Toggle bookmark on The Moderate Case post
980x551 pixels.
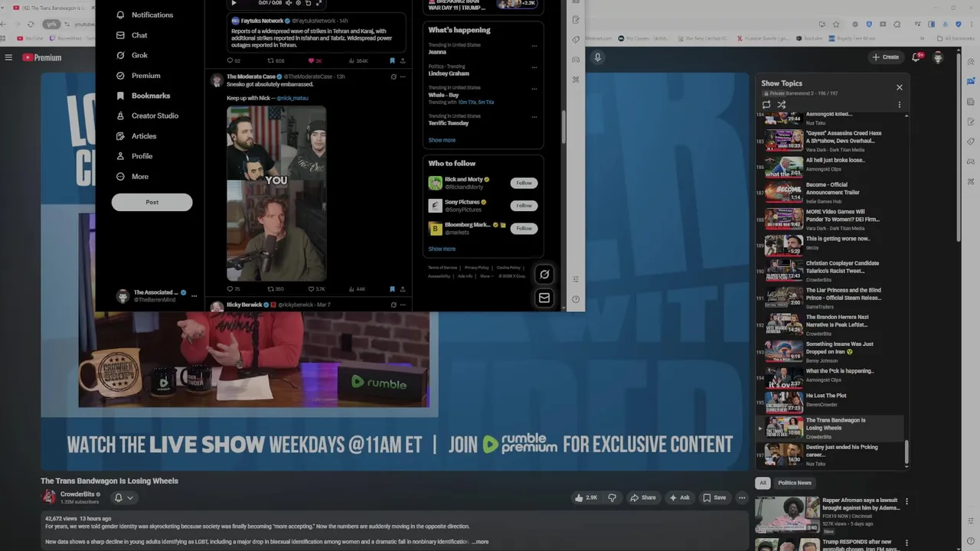[392, 289]
